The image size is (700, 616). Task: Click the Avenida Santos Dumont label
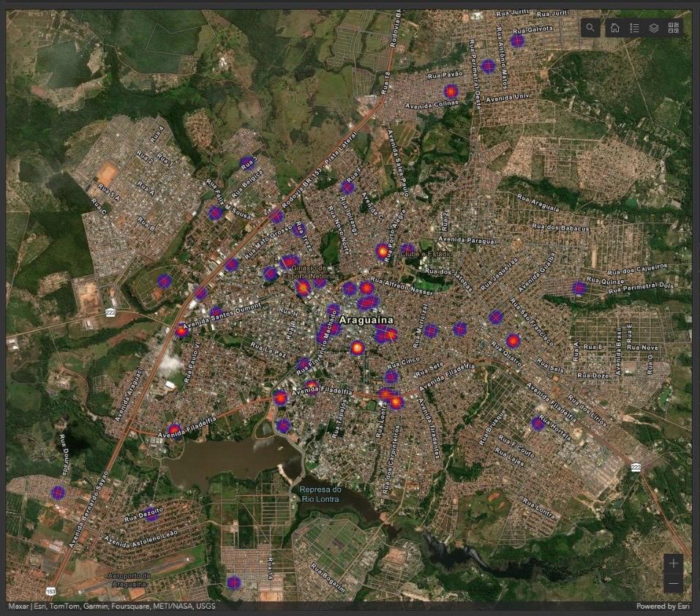click(222, 315)
